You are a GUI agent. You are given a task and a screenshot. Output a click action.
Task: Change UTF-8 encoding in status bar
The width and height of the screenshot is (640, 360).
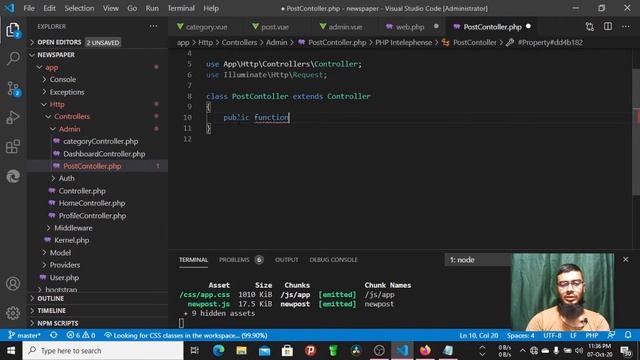tap(552, 336)
